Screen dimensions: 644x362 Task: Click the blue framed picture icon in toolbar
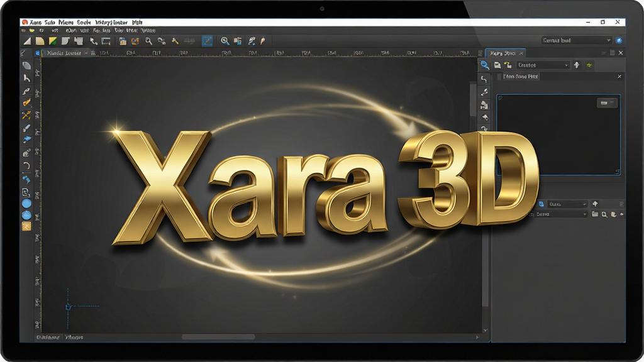(x=123, y=41)
